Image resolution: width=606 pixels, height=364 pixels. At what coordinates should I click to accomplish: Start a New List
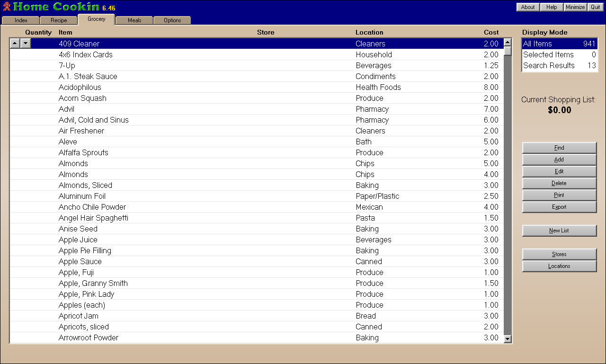[559, 231]
